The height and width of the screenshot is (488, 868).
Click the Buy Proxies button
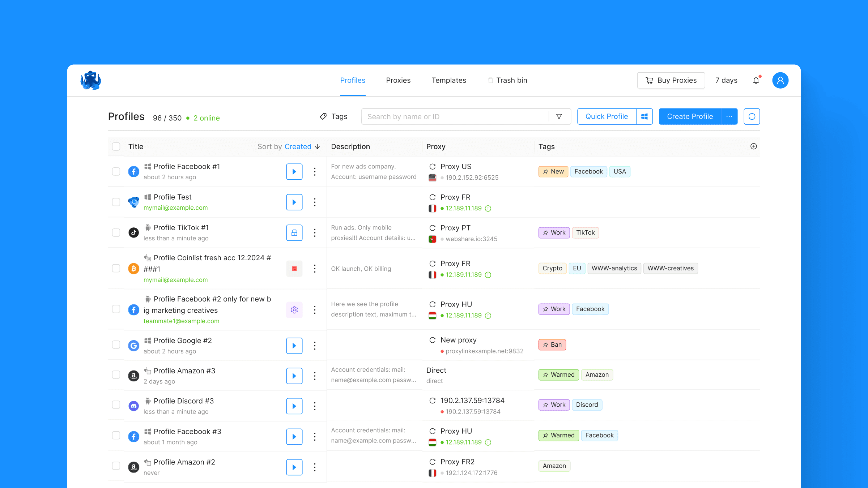(x=671, y=80)
